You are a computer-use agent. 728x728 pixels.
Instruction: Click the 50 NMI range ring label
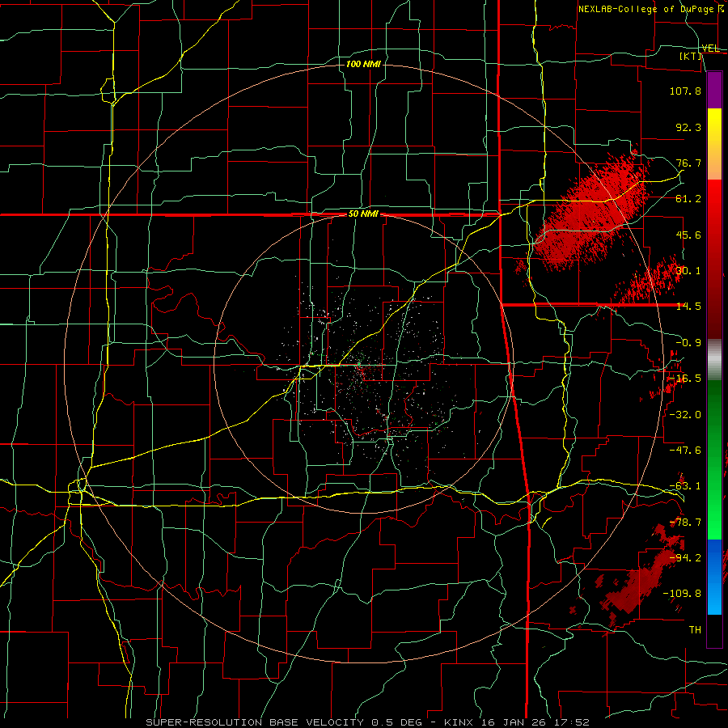pyautogui.click(x=363, y=214)
